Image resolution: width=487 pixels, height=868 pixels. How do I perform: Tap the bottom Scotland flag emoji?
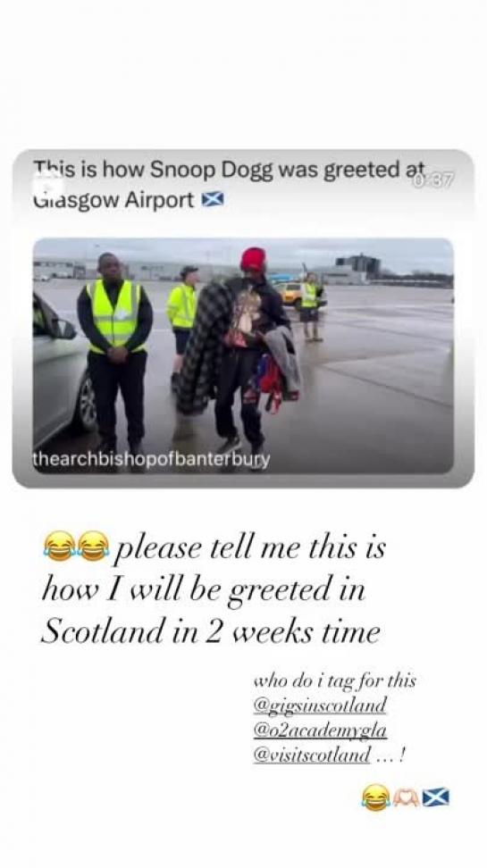(435, 797)
